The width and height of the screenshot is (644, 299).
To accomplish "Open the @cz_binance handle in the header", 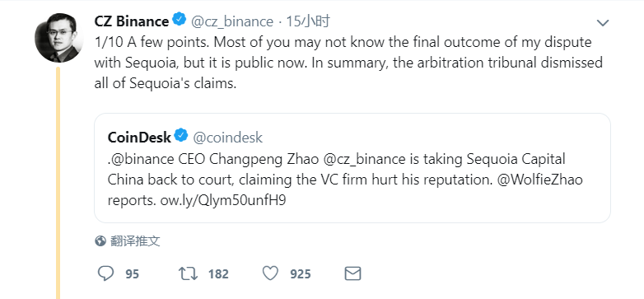I will coord(232,21).
